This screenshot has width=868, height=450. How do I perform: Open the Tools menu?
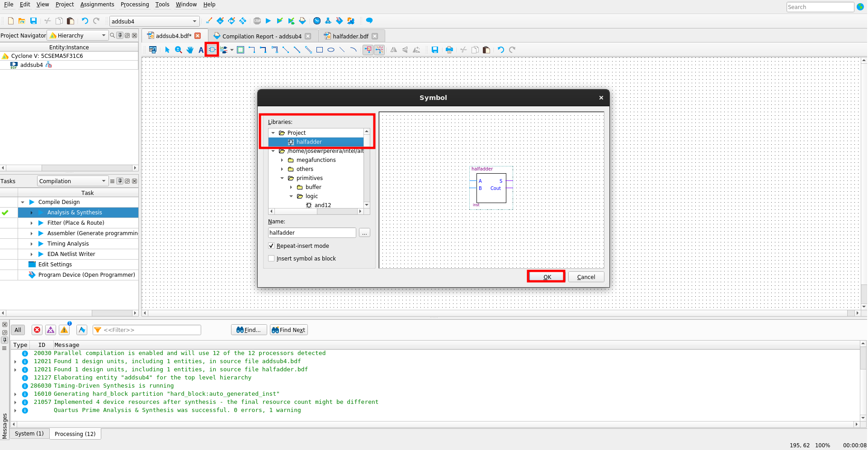tap(162, 5)
